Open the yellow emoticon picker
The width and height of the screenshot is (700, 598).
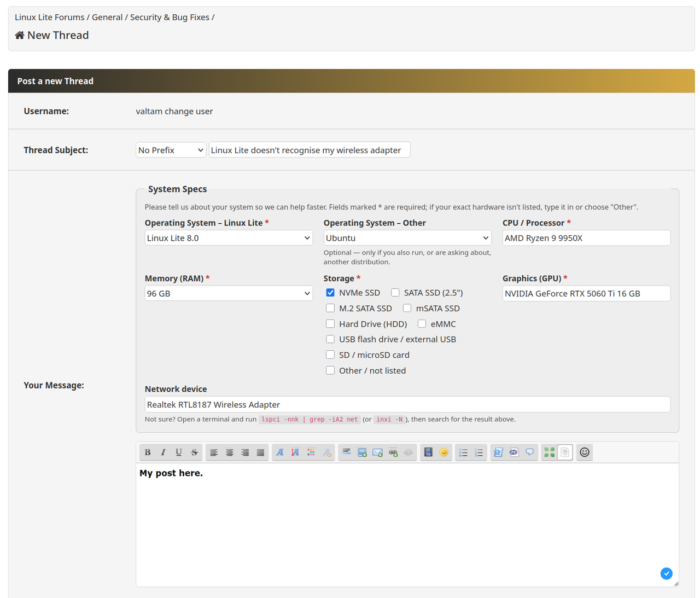(444, 452)
